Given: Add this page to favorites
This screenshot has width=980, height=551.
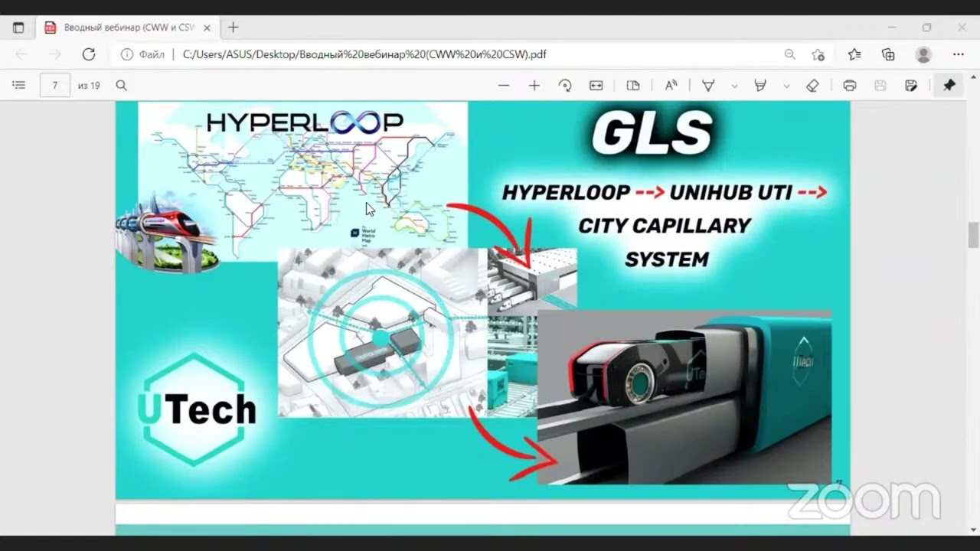Looking at the screenshot, I should (818, 54).
